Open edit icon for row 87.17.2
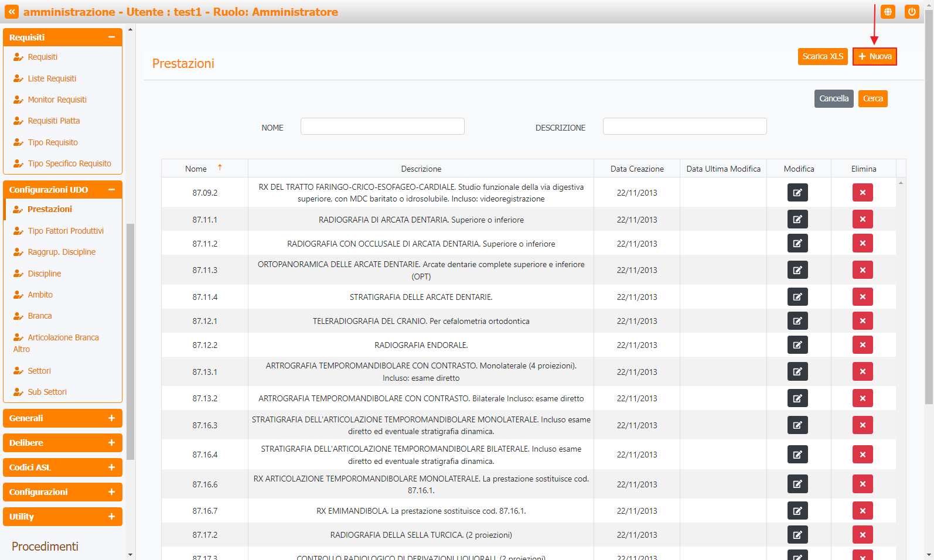The width and height of the screenshot is (934, 560). (x=797, y=535)
